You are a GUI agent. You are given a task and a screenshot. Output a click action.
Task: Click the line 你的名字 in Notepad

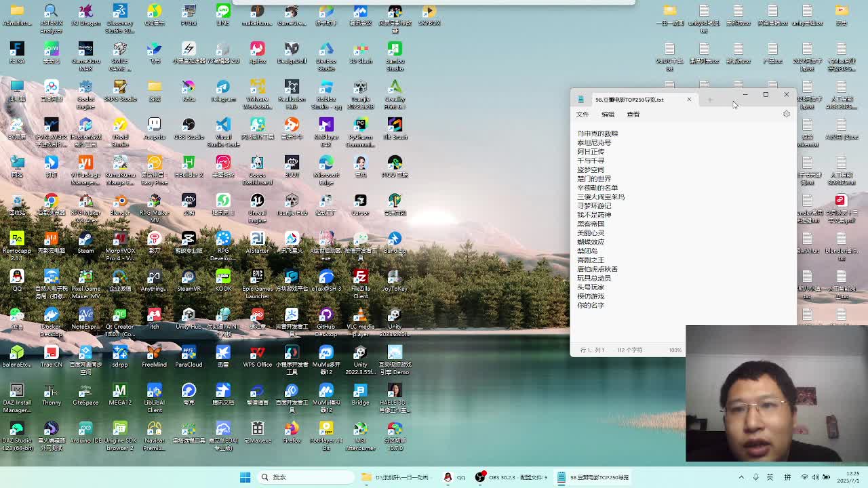(x=591, y=306)
